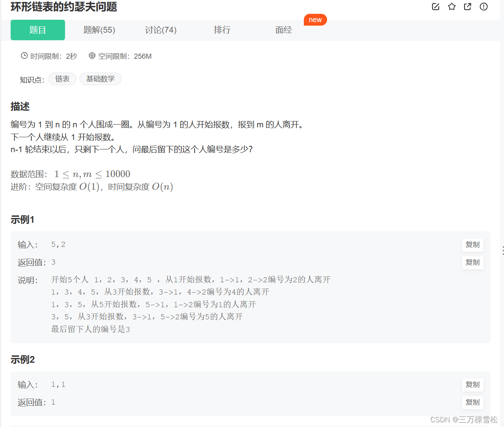Click the 数据范围 constraint line
This screenshot has width=504, height=427.
71,174
